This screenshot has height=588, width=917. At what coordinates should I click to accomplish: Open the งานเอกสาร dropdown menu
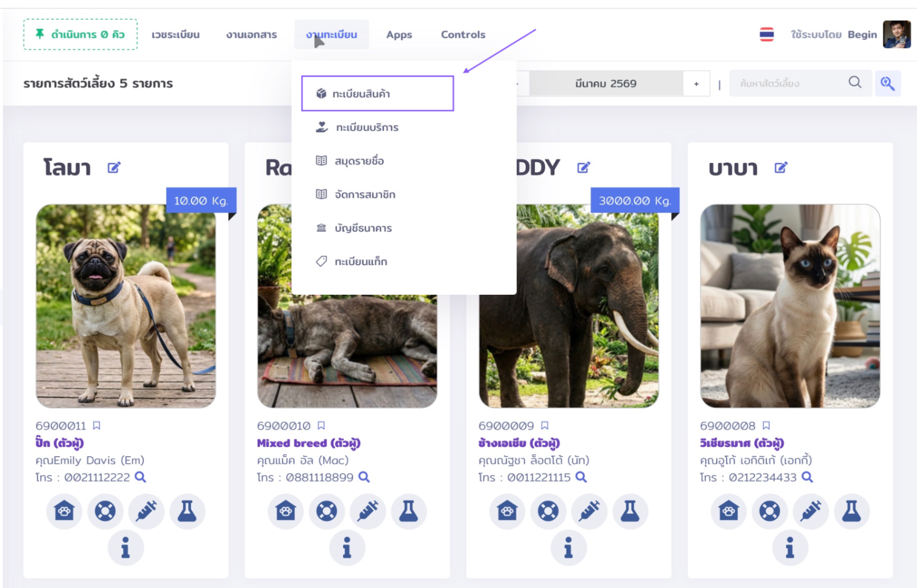[x=251, y=34]
